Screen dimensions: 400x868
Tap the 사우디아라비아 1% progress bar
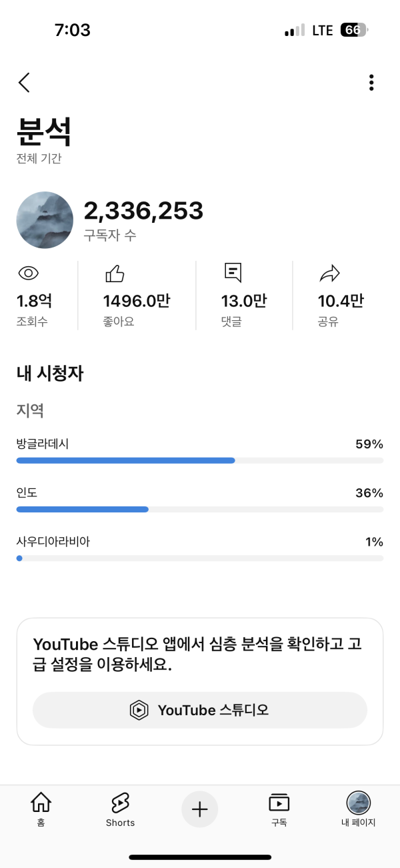click(x=200, y=558)
